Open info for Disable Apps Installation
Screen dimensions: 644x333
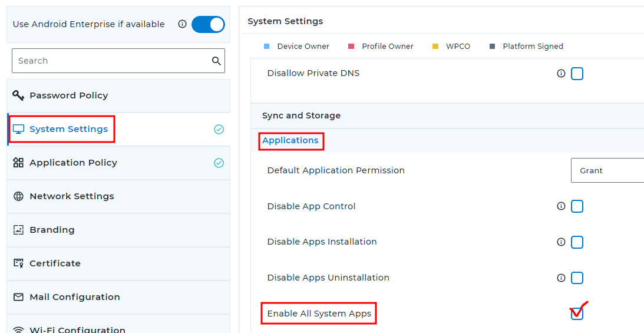coord(561,242)
